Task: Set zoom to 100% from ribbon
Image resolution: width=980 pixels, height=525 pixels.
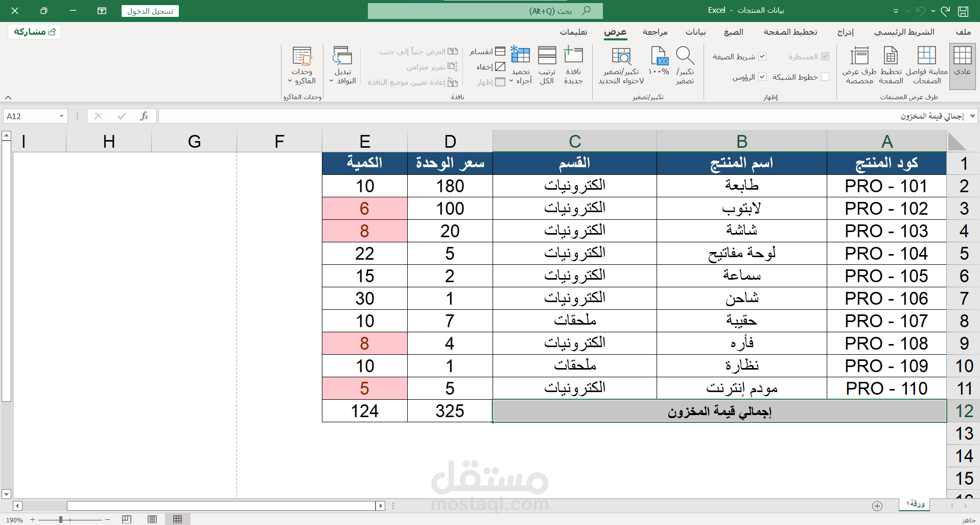Action: pos(659,61)
